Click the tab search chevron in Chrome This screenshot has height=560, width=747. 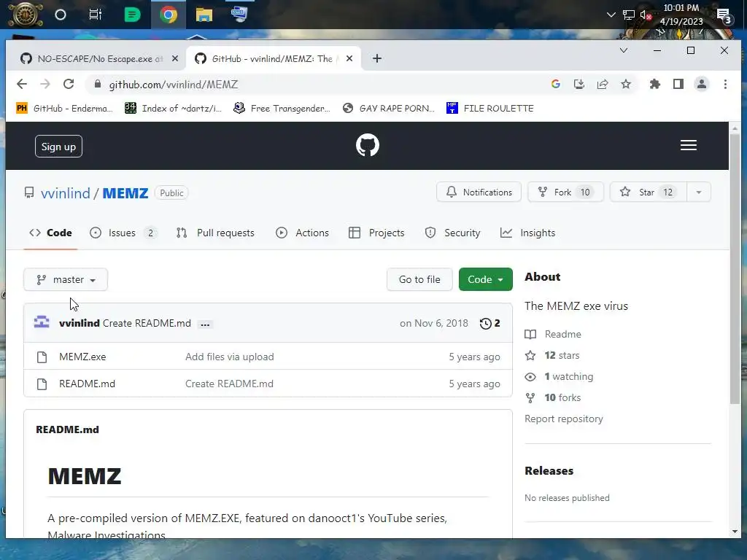623,50
